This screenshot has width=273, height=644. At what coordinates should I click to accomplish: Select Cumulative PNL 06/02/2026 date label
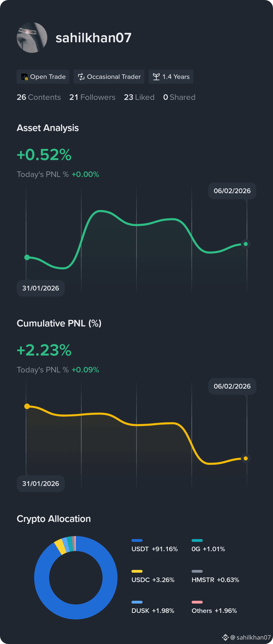[232, 386]
